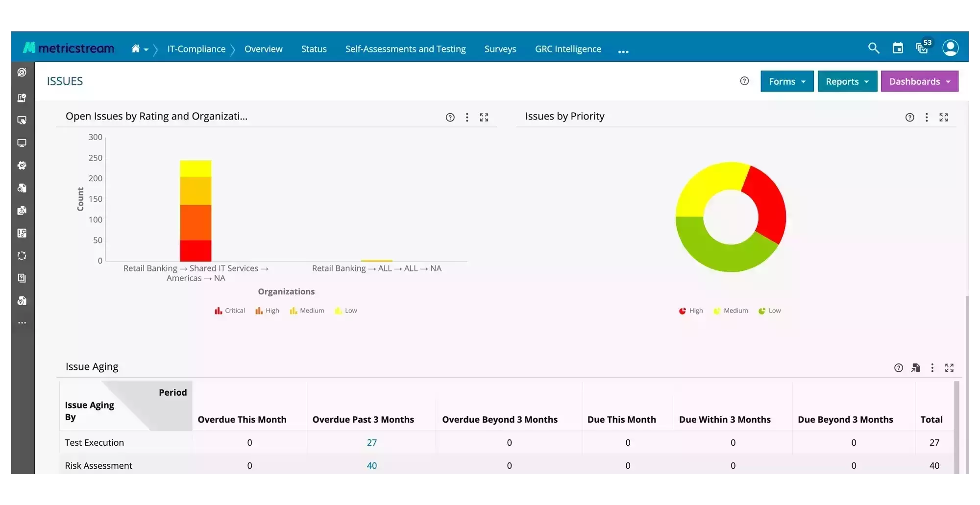Toggle Medium in Issues by Priority legend
The image size is (980, 505).
[x=731, y=311]
